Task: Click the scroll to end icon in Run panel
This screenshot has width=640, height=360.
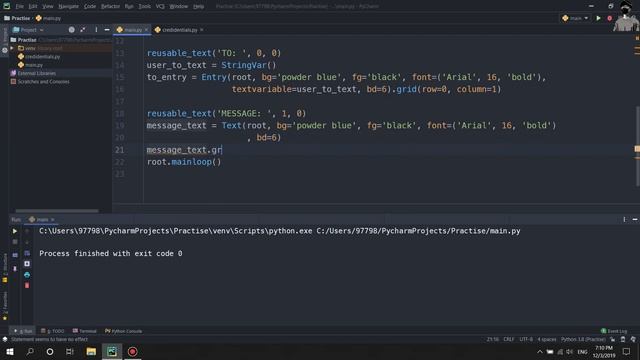Action: coord(27,264)
